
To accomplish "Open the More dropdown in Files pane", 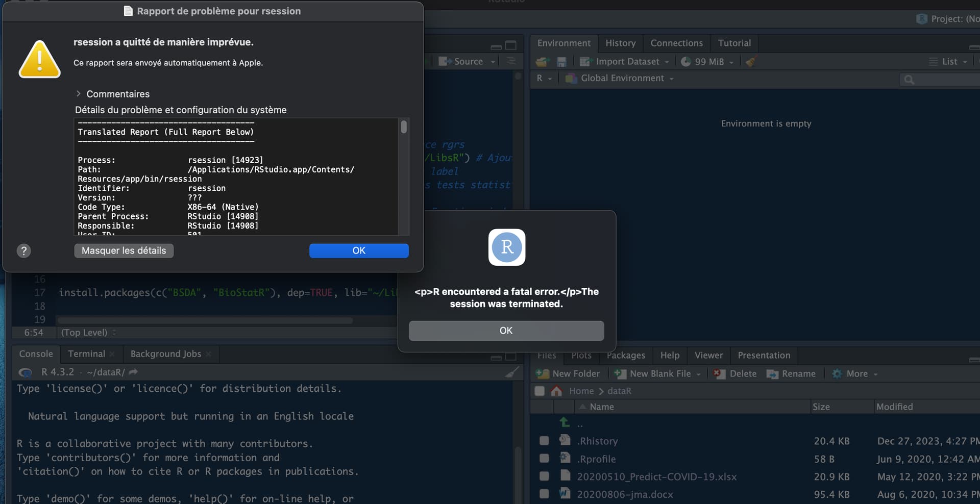I will pyautogui.click(x=855, y=374).
